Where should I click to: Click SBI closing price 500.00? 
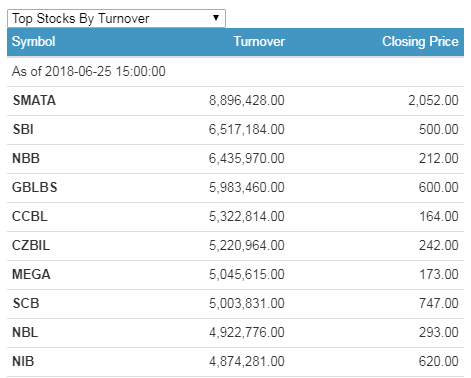tap(439, 129)
